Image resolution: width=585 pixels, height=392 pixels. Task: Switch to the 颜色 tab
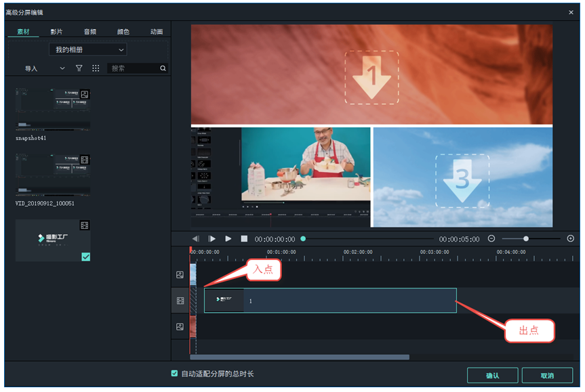[x=123, y=32]
